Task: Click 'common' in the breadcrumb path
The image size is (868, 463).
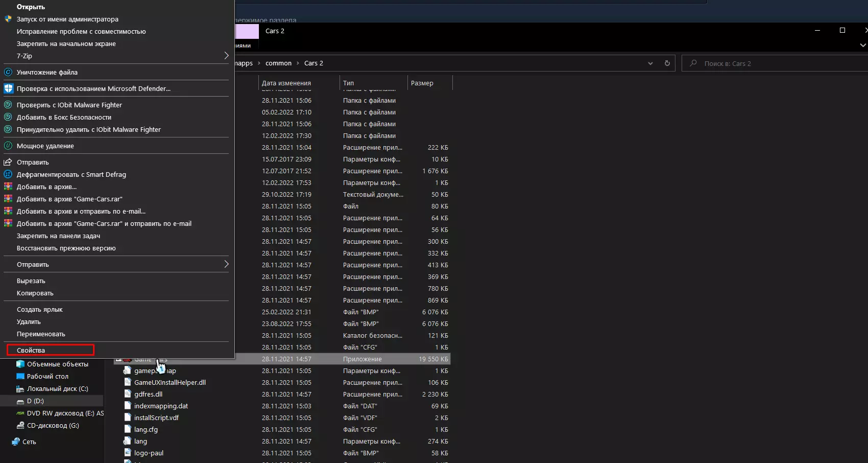Action: (278, 63)
